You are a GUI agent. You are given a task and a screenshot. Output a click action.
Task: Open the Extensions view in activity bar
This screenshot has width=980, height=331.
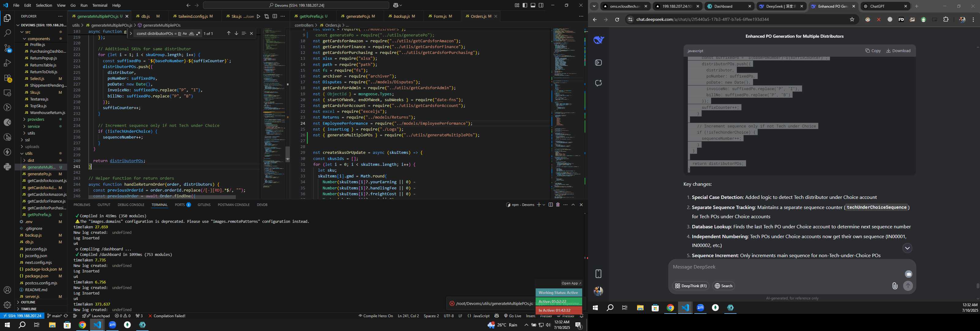(7, 78)
